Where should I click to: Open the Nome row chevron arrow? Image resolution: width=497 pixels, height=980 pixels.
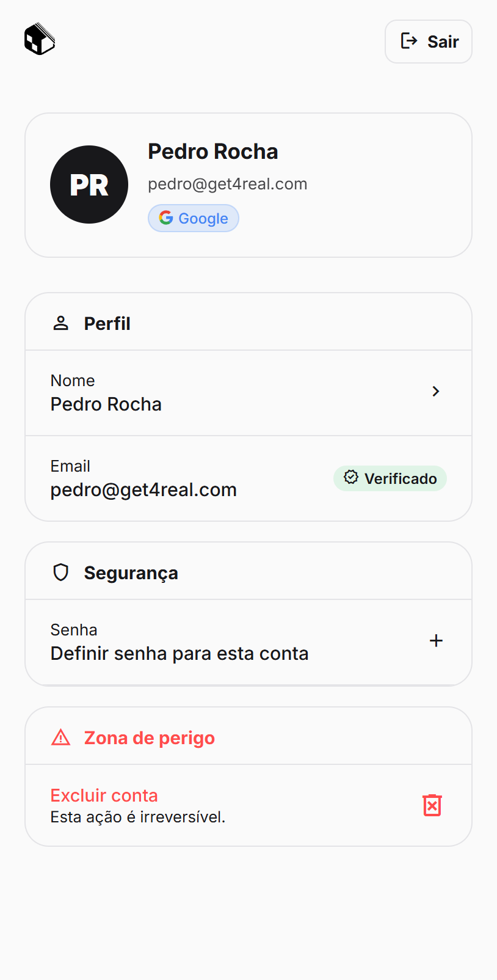tap(435, 392)
